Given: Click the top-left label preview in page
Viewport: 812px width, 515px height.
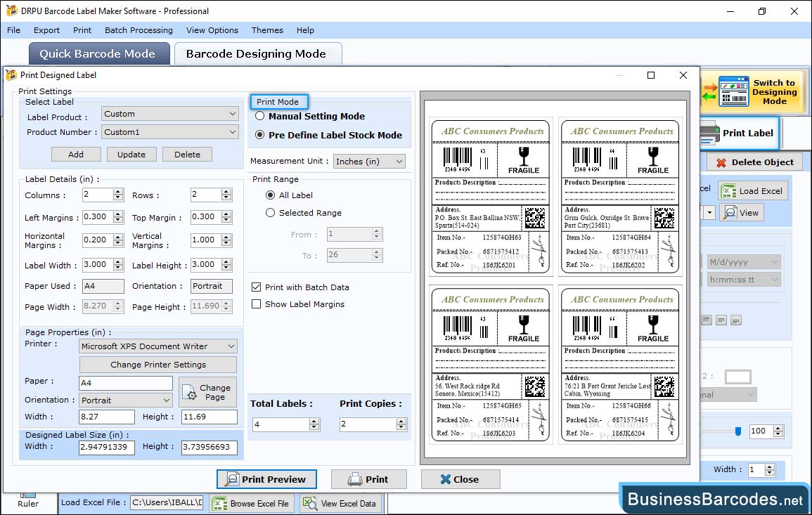Looking at the screenshot, I should pos(491,197).
